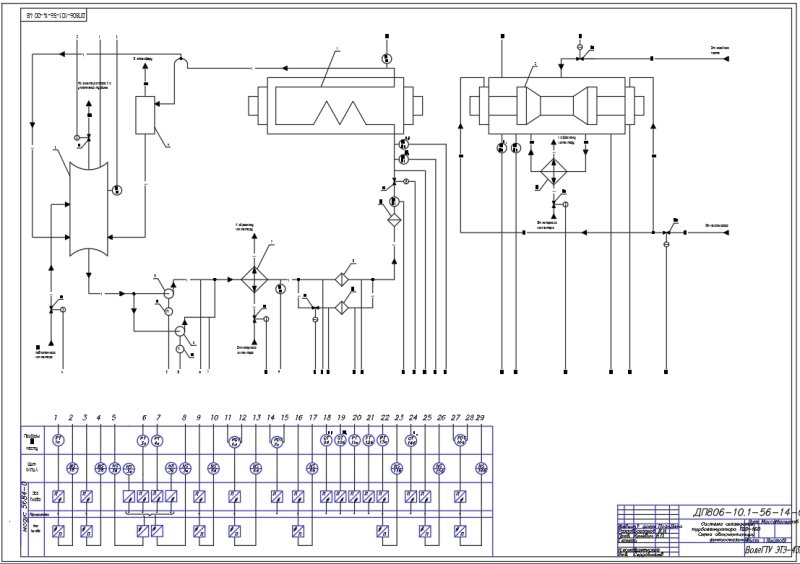Click the valve on the lower-right inlet line

point(666,233)
